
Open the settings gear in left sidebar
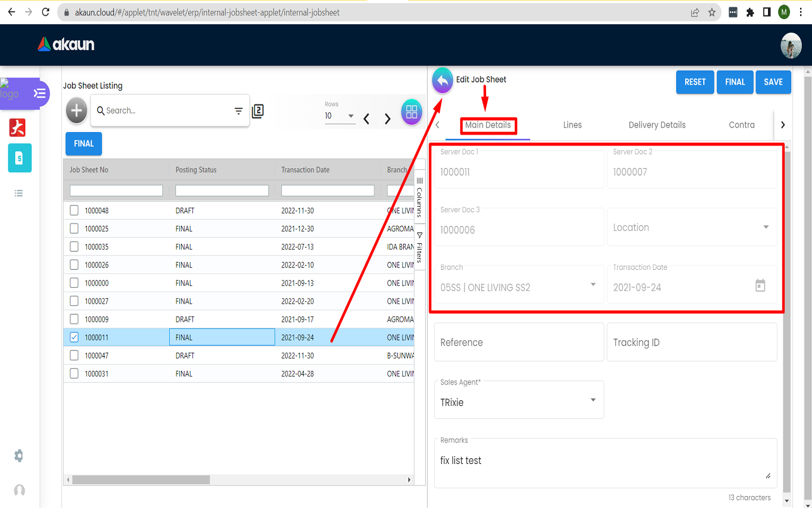click(19, 456)
